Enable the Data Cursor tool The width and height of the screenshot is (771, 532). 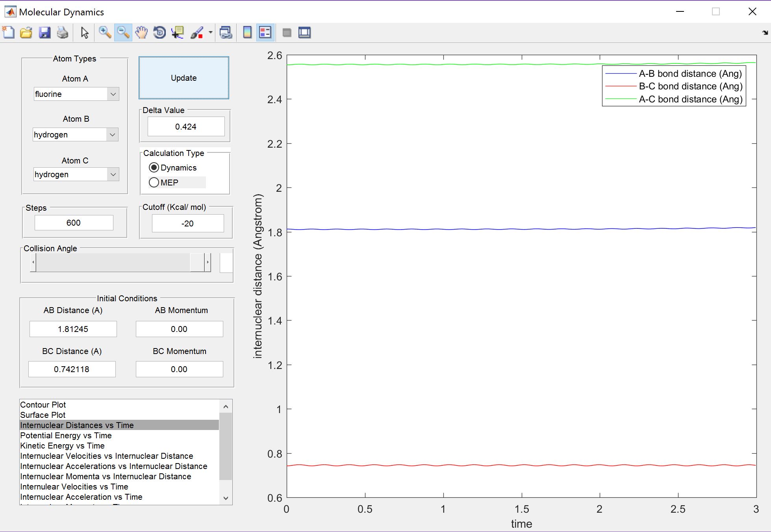coord(178,33)
